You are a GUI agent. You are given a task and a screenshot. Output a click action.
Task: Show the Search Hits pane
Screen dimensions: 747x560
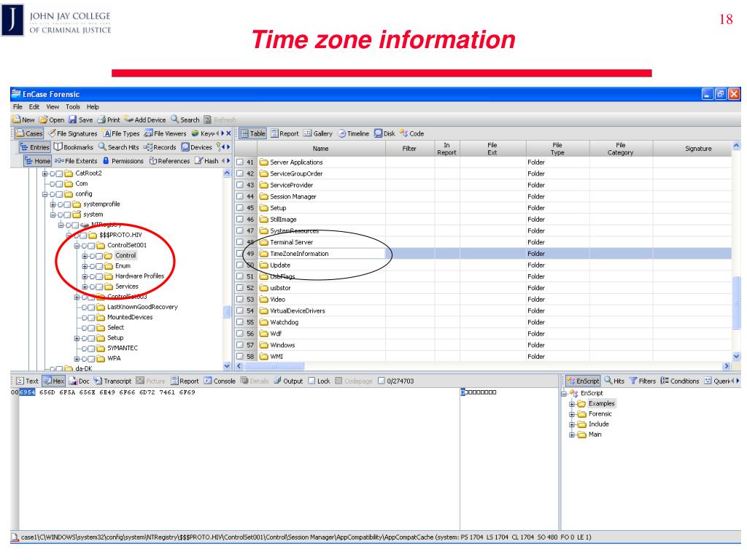point(119,147)
